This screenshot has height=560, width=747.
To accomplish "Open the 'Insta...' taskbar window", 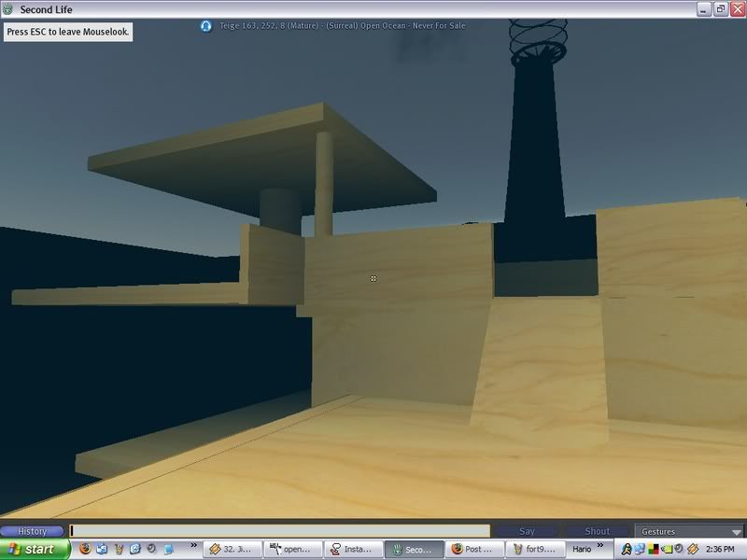I will 354,550.
